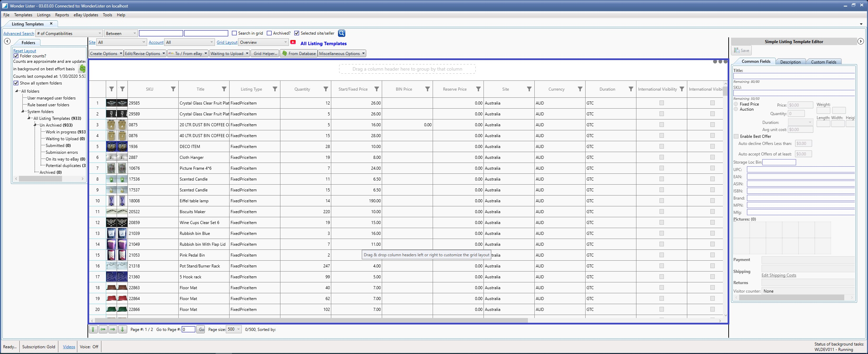Enable the Search in grid checkbox

[234, 33]
